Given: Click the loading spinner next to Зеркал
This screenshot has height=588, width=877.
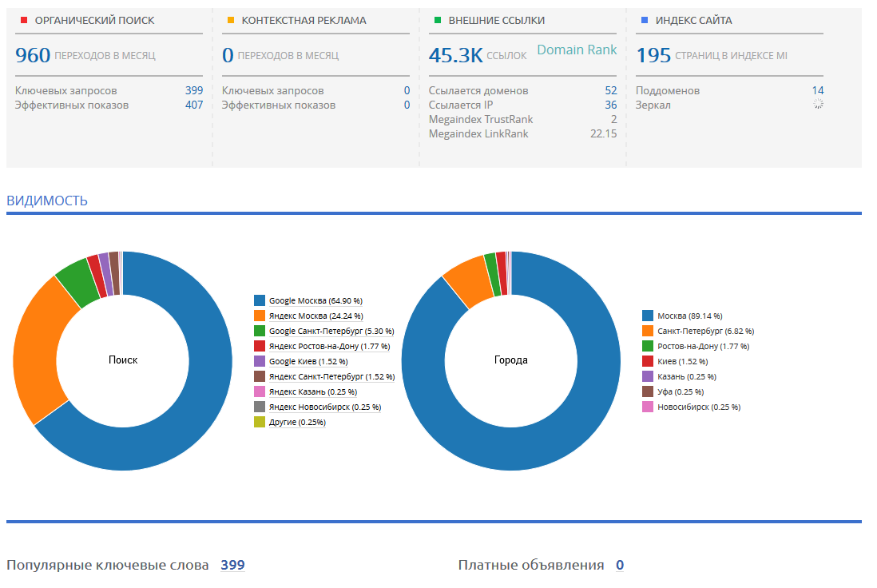Looking at the screenshot, I should click(x=818, y=104).
